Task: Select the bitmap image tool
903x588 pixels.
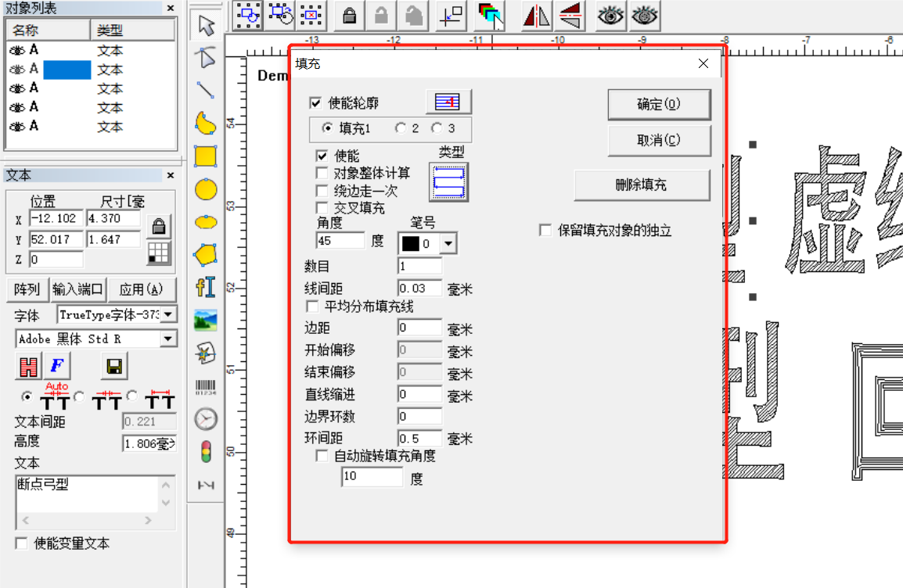Action: coord(206,320)
